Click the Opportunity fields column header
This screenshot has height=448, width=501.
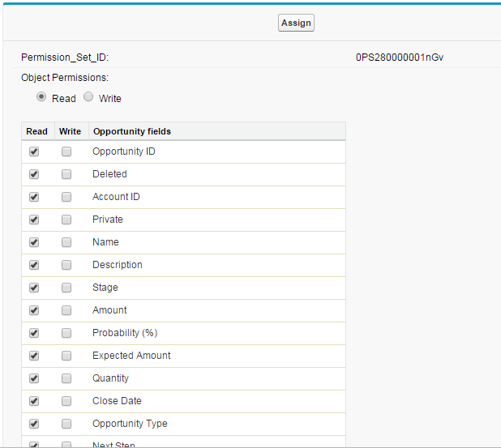(x=131, y=131)
